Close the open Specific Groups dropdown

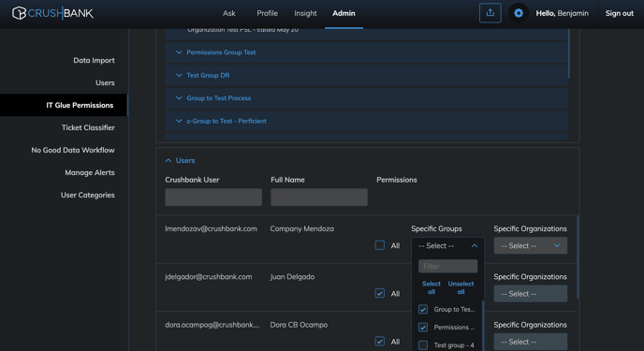click(x=447, y=246)
